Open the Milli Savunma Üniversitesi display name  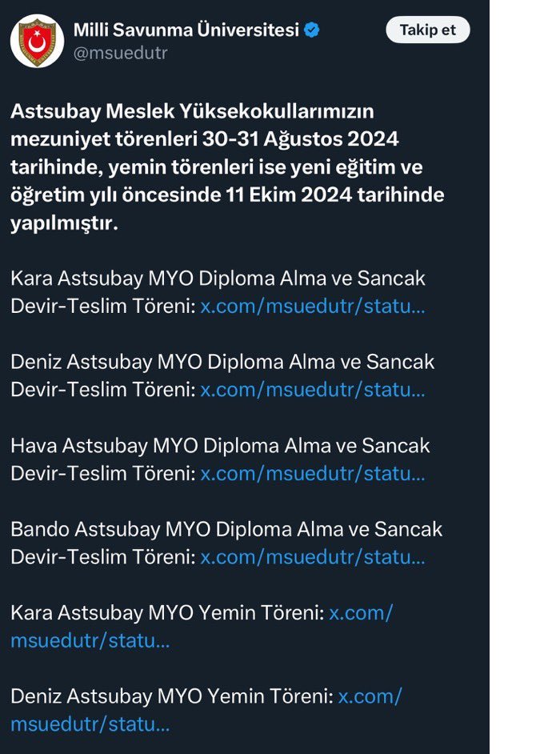pos(186,30)
